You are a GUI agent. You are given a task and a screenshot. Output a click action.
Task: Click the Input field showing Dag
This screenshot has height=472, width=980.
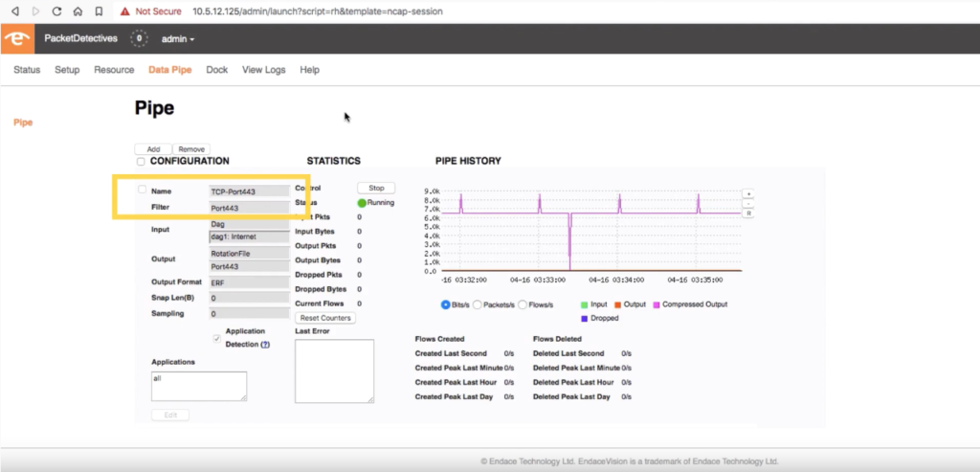click(x=249, y=224)
